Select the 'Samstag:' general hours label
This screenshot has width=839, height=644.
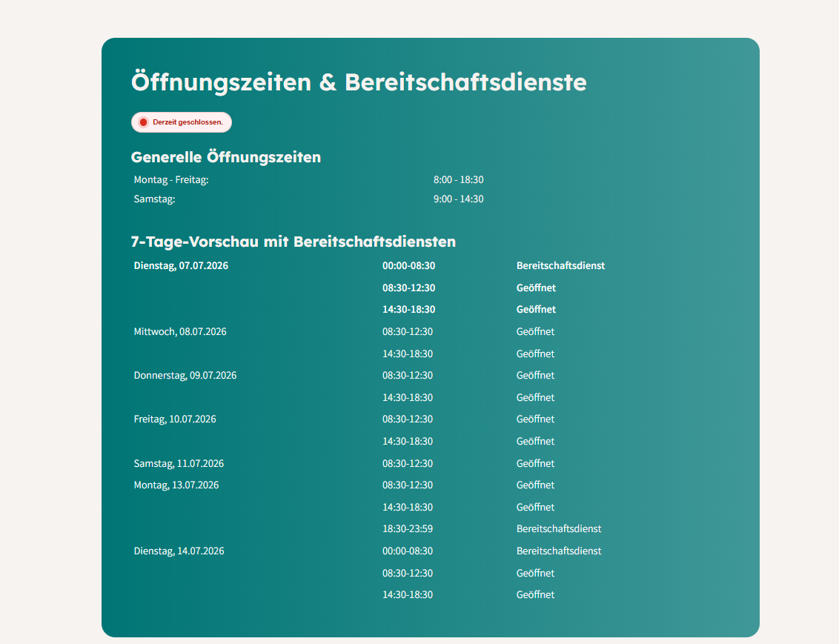click(155, 199)
